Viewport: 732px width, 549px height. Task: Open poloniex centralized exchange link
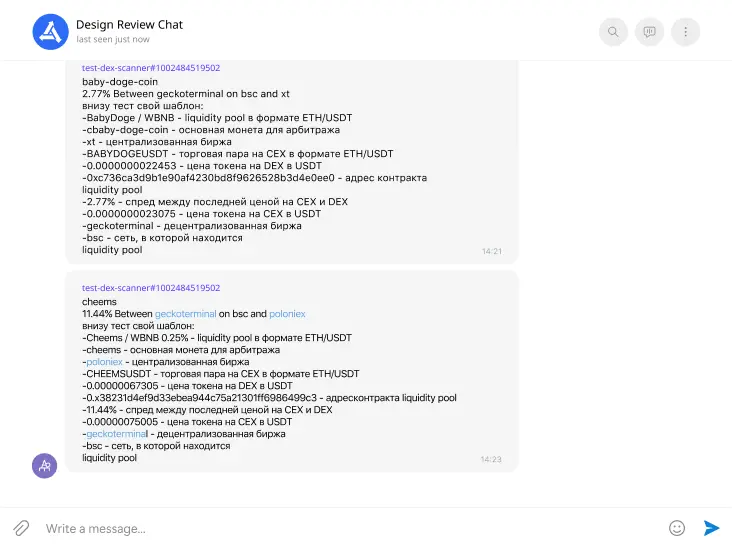[113, 362]
